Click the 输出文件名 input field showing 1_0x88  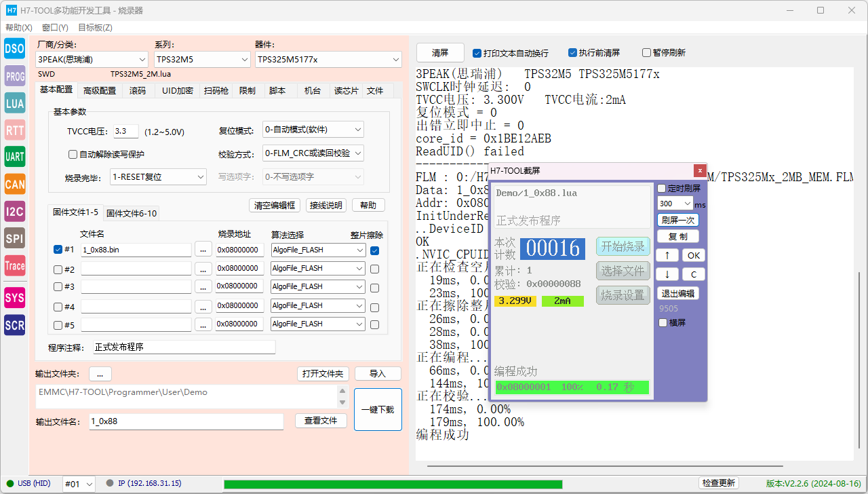[186, 421]
